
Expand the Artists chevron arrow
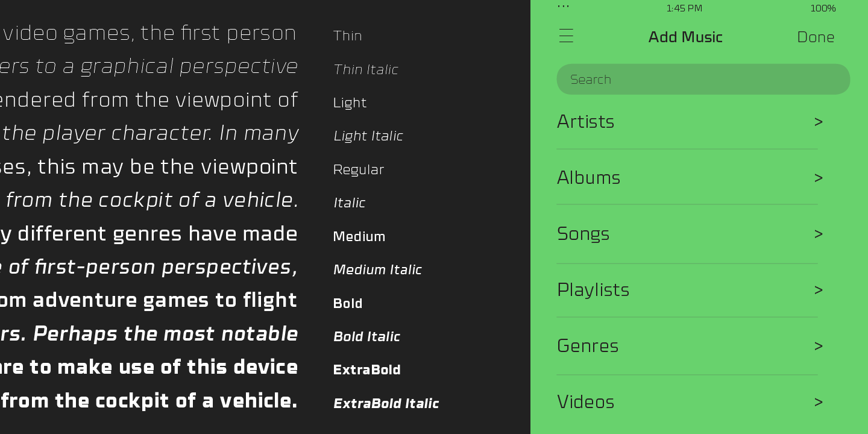pos(818,122)
